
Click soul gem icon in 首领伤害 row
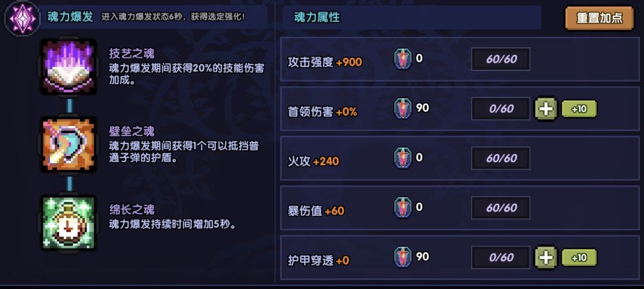pyautogui.click(x=403, y=109)
